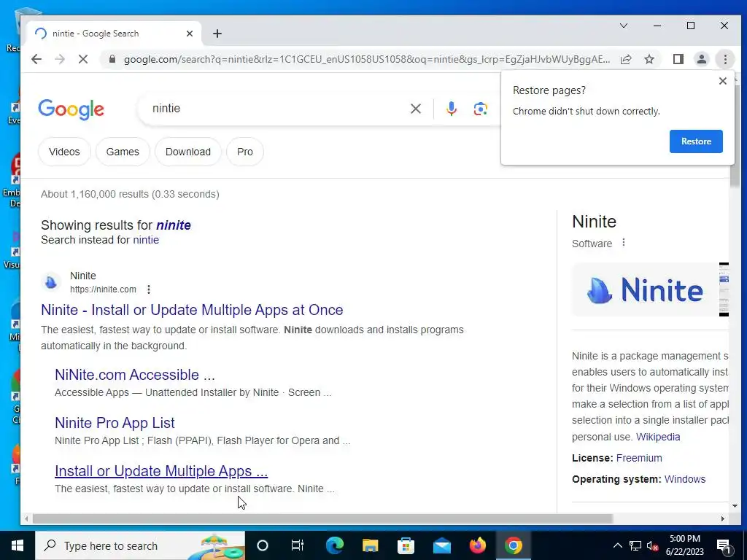Viewport: 747px width, 560px height.
Task: Click the Google logo
Action: 71,109
